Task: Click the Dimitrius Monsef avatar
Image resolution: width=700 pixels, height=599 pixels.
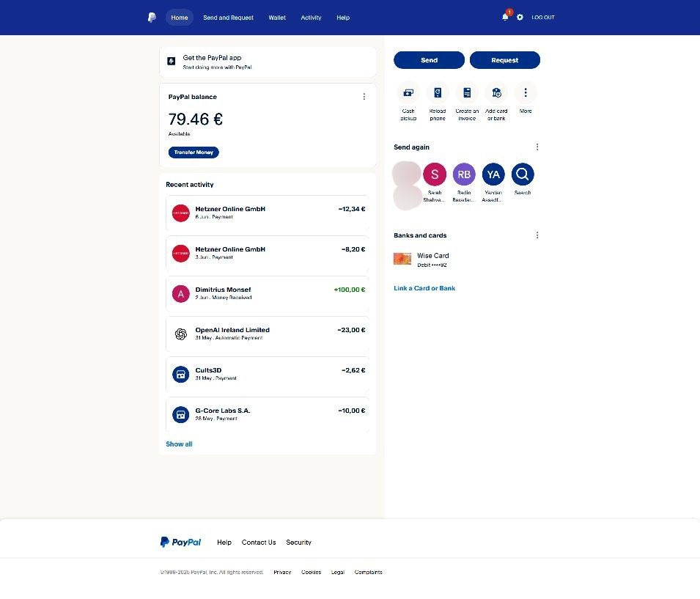Action: [x=181, y=294]
